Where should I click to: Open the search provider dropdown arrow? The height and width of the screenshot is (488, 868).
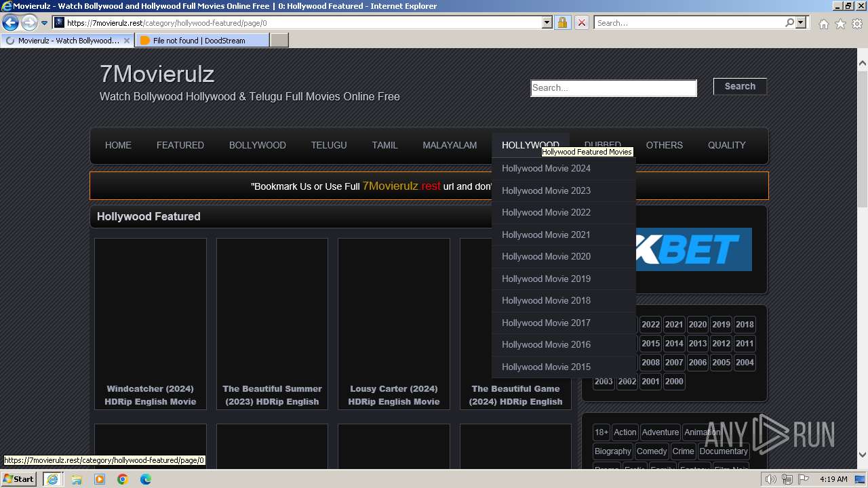[801, 22]
